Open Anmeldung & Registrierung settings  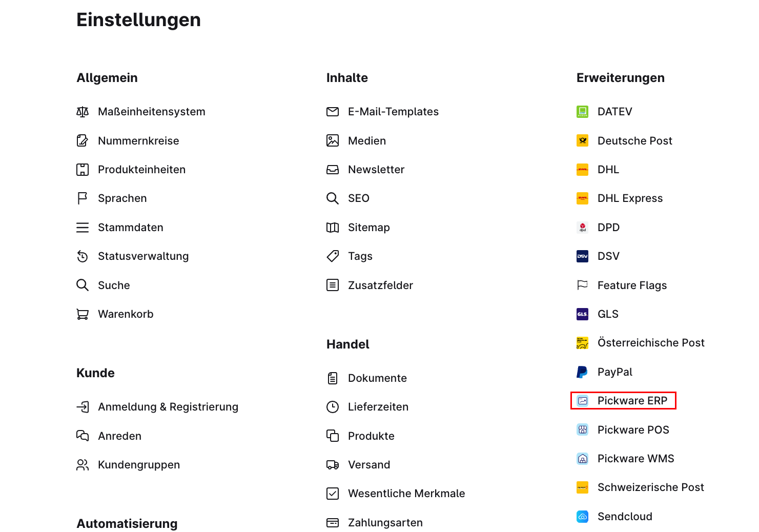coord(168,407)
